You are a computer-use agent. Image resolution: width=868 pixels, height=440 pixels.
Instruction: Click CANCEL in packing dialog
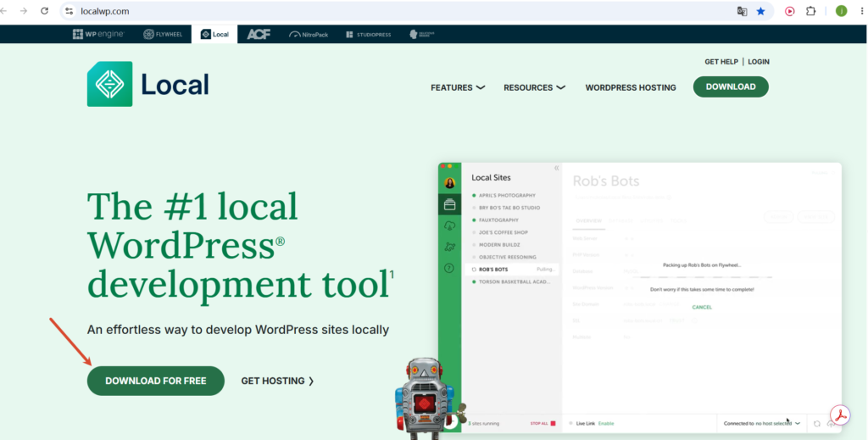(702, 307)
